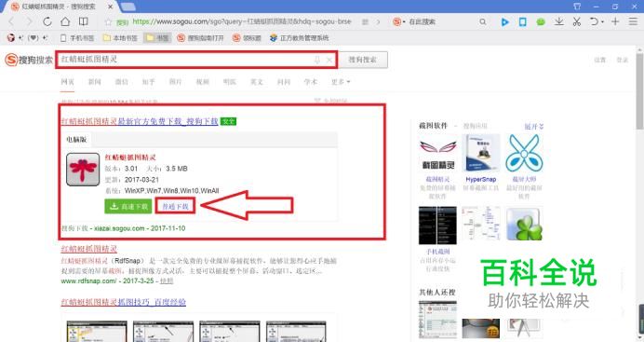
Task: Close the 红蜻蜓抓图精灵 browser tab
Action: 110,7
